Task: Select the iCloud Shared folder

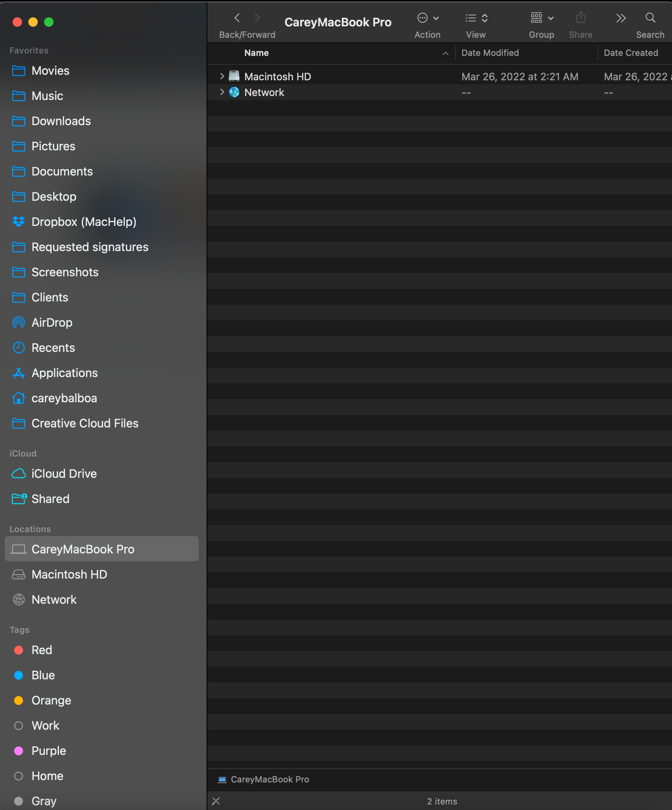Action: click(102, 499)
